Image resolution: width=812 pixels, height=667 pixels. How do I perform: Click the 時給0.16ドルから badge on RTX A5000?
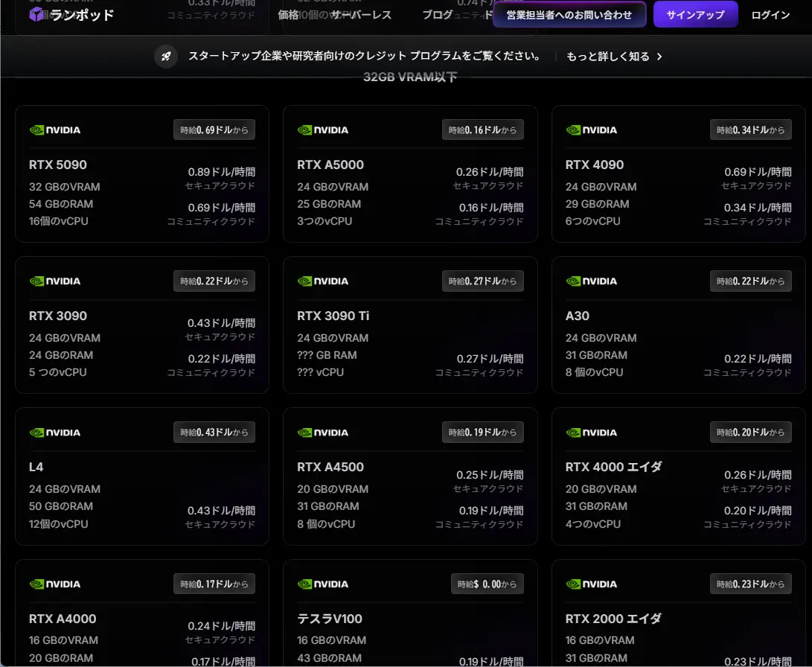[x=482, y=130]
